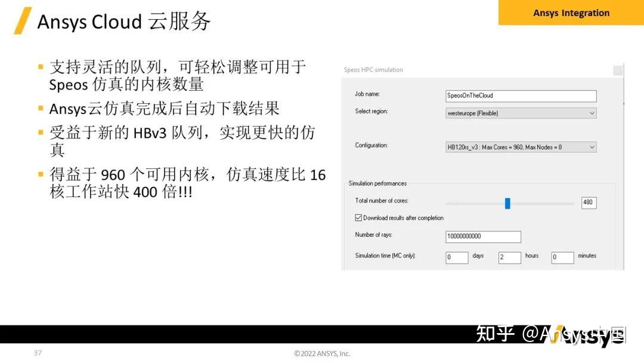
Task: Expand the westeurope (Flexible) region list
Action: coord(592,113)
